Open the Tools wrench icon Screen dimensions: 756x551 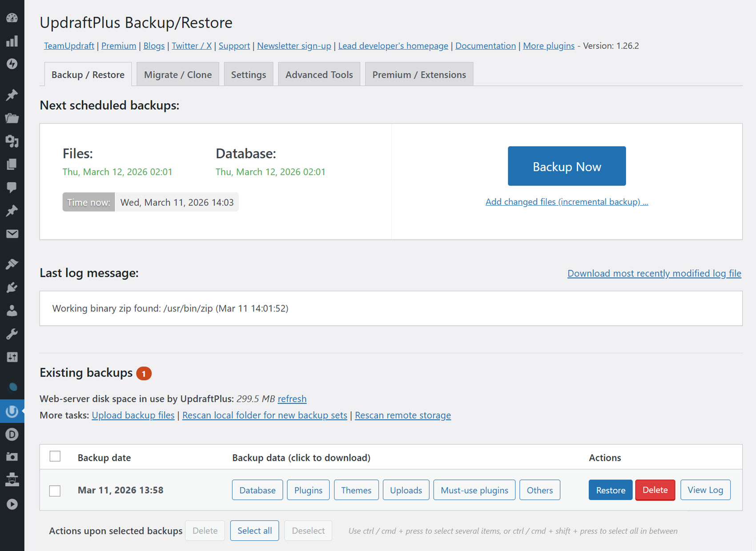[12, 334]
